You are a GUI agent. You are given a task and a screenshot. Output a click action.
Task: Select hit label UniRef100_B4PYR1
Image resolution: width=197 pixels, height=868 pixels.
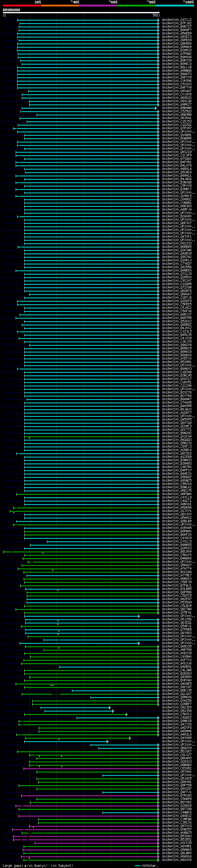click(177, 162)
